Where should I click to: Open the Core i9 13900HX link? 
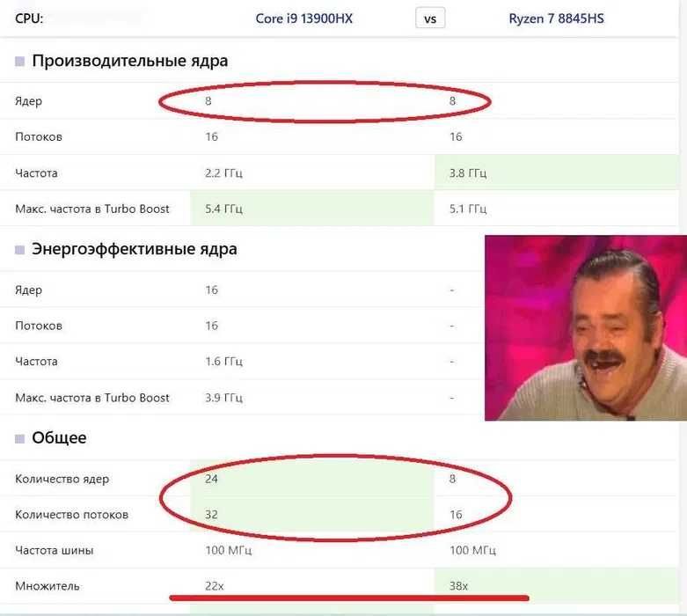point(303,18)
